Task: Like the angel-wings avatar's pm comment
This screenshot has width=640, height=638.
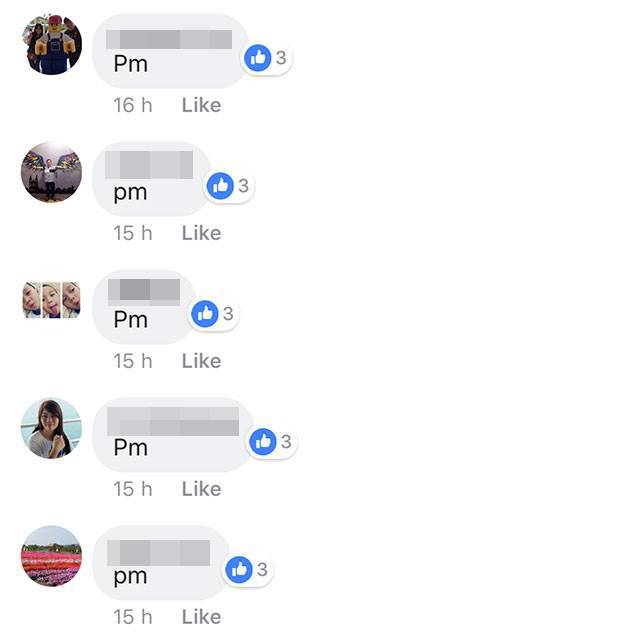Action: tap(202, 233)
